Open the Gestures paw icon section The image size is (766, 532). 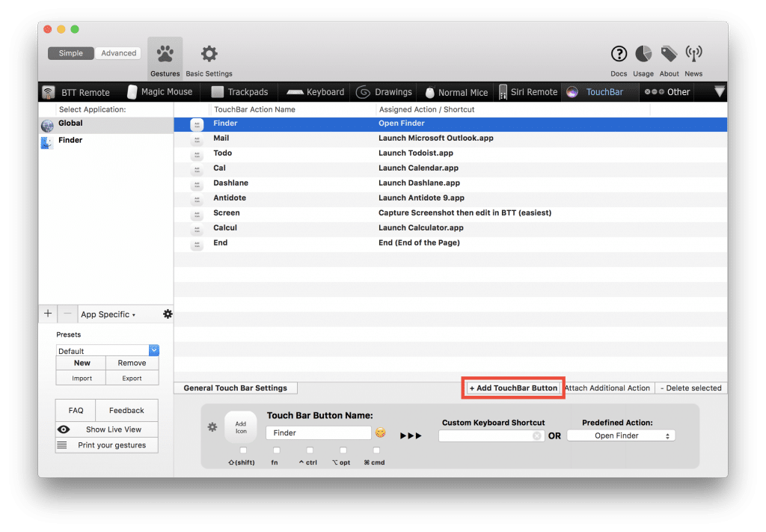165,59
